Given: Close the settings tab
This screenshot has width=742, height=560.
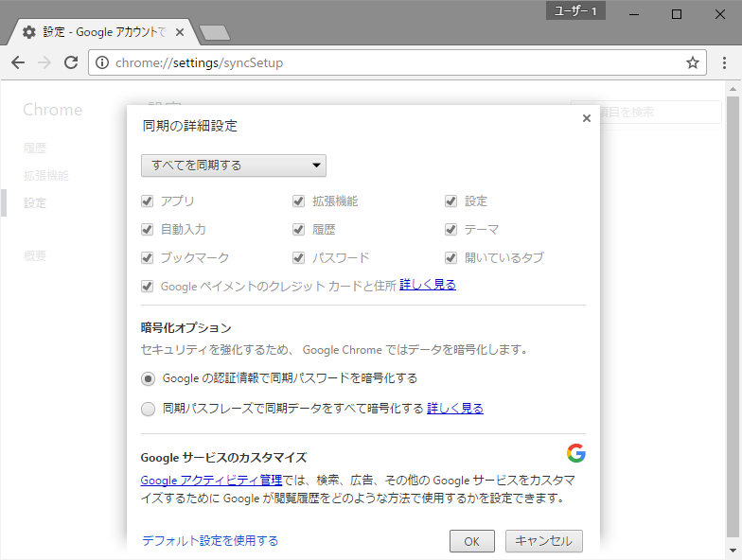Looking at the screenshot, I should 180,32.
